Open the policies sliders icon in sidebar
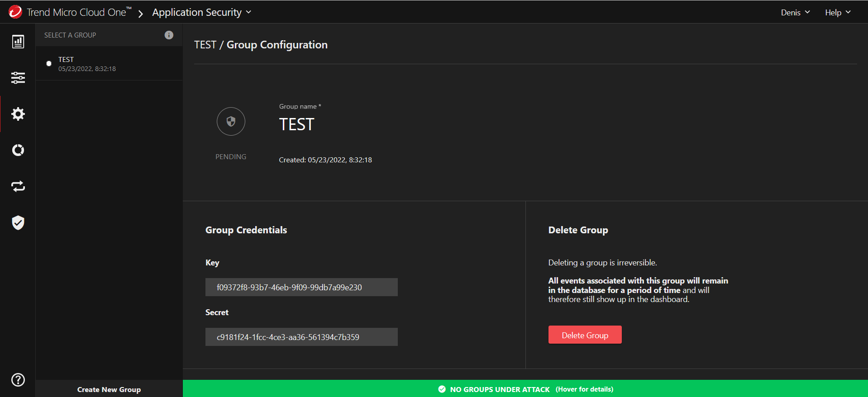 coord(18,78)
